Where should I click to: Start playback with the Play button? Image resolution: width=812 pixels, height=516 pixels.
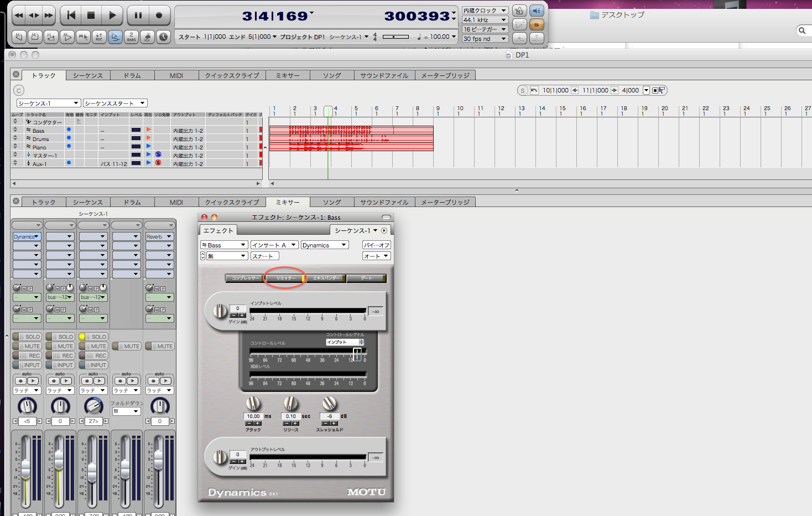point(112,16)
